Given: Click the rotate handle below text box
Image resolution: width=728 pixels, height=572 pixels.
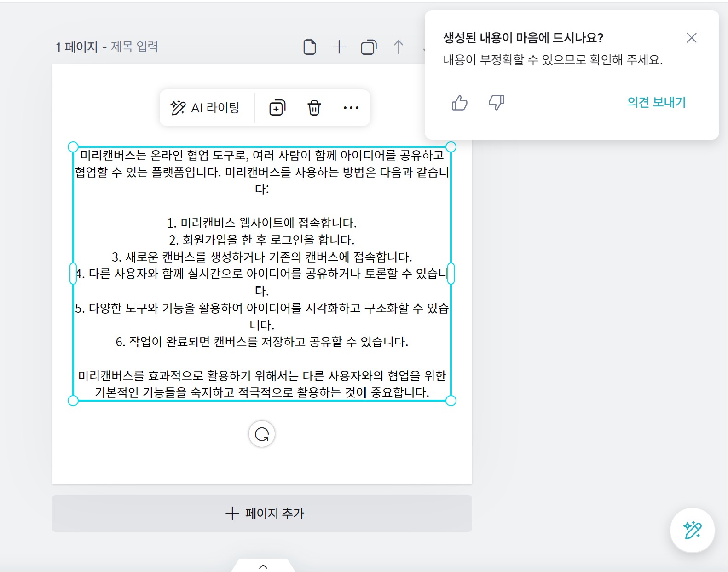Looking at the screenshot, I should (262, 434).
